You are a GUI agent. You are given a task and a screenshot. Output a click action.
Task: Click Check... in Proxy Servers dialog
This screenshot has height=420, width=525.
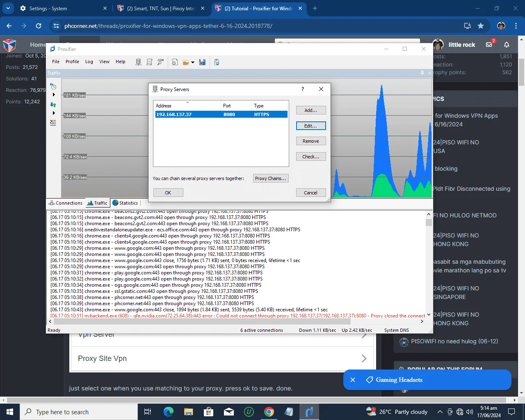pyautogui.click(x=311, y=157)
